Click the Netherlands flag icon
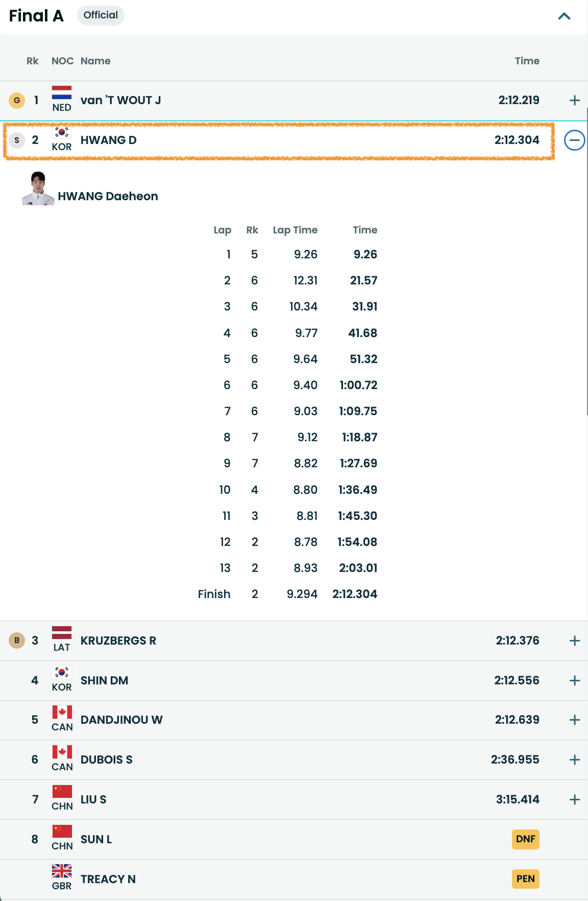Screen dimensions: 588x901 (62, 93)
